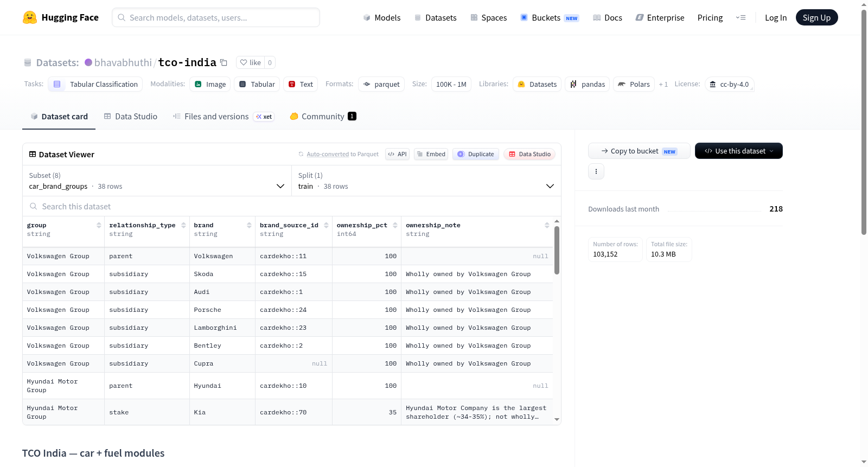The image size is (868, 467).
Task: Click the Duplicate button
Action: [x=476, y=154]
